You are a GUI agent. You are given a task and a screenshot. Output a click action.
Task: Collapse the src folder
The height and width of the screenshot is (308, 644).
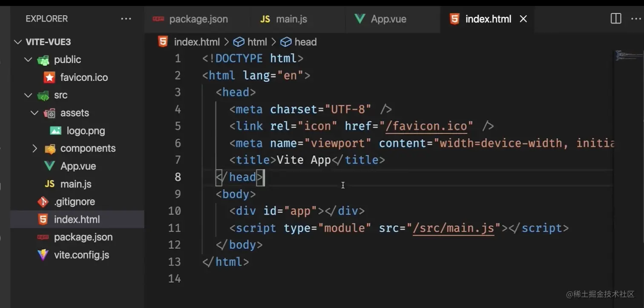[28, 95]
